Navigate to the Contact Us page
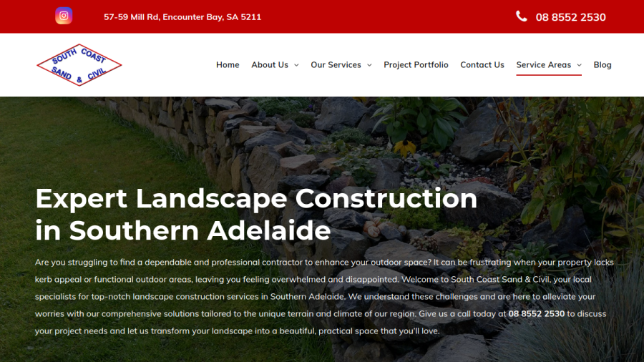 [x=482, y=65]
